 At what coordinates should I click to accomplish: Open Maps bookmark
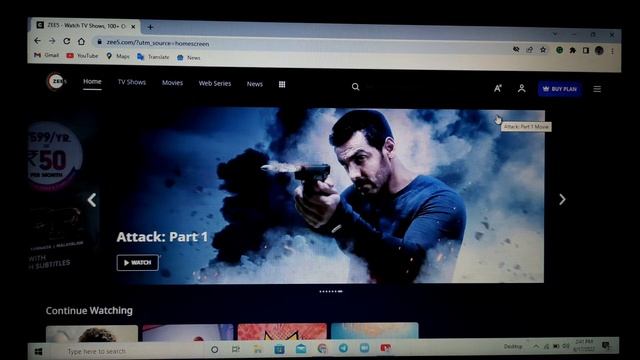pos(118,56)
